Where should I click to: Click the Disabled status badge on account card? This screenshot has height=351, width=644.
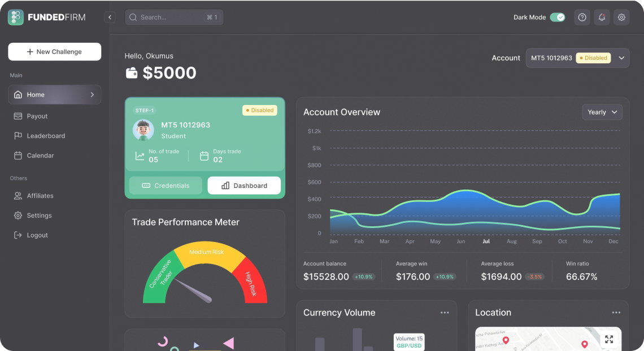[x=259, y=110]
